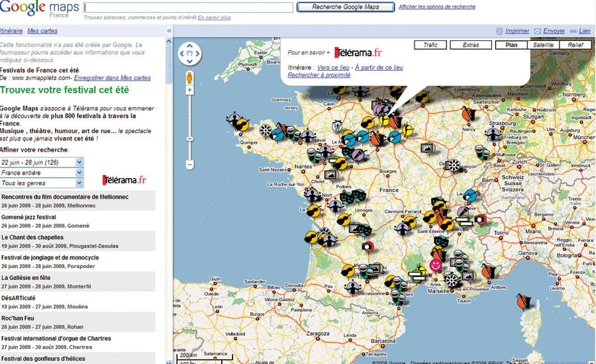Toggle the Extras layer button
596x364 pixels.
pos(471,45)
